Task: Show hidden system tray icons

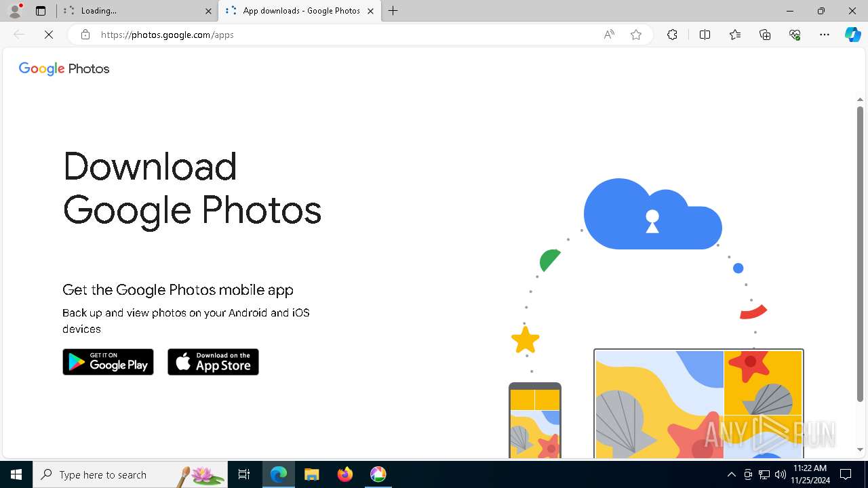Action: coord(731,474)
